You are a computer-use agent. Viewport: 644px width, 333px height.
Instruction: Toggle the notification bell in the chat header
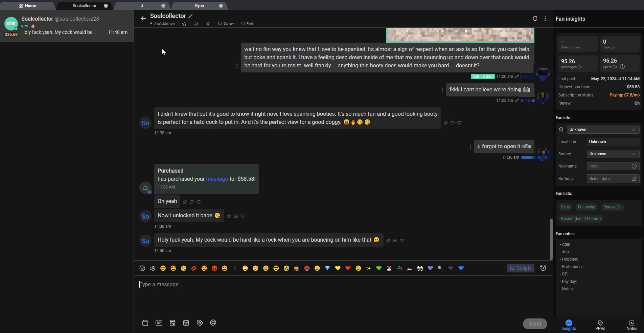(x=196, y=24)
